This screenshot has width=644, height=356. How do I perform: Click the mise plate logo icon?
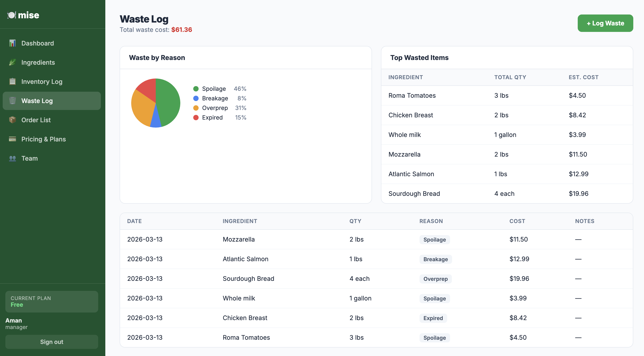12,15
